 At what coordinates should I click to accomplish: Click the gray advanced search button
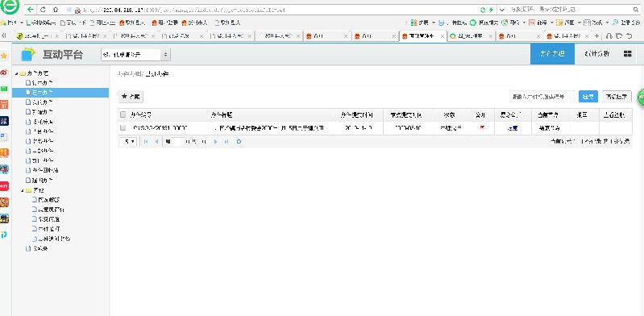tap(617, 97)
